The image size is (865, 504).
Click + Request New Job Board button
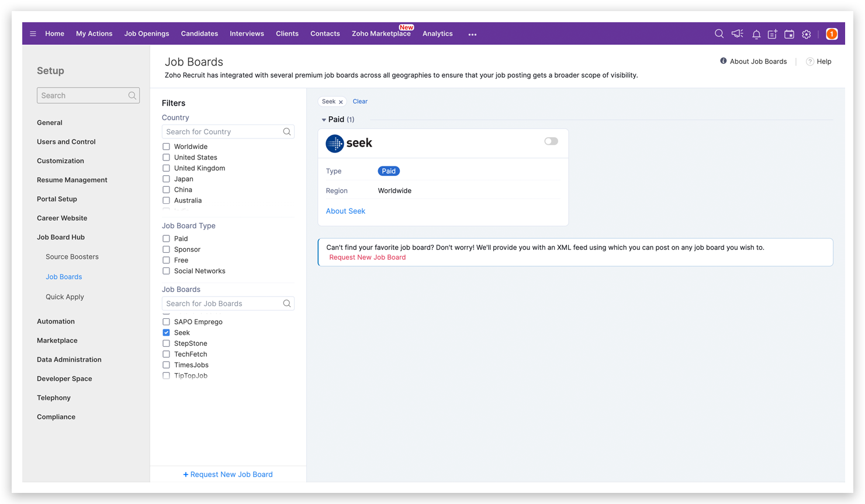tap(228, 474)
